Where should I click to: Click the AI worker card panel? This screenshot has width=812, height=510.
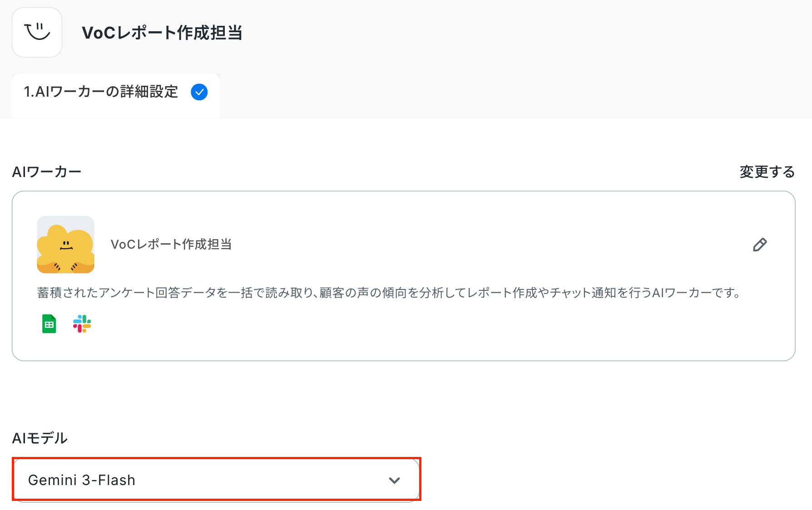click(x=403, y=276)
